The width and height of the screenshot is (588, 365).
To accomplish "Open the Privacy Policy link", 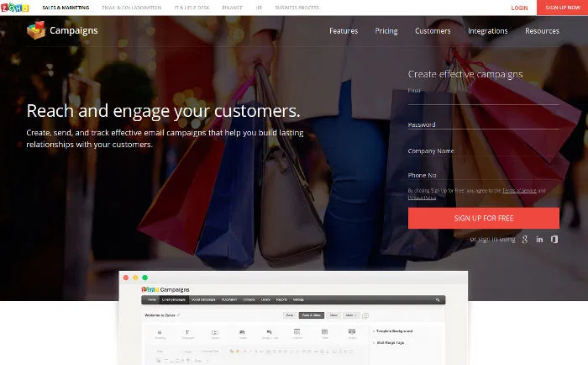I will tap(422, 198).
